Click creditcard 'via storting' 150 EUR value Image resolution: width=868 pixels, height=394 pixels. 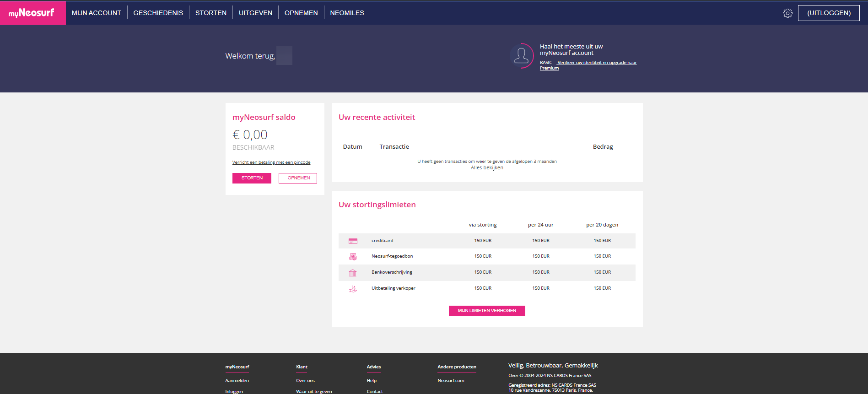(483, 241)
